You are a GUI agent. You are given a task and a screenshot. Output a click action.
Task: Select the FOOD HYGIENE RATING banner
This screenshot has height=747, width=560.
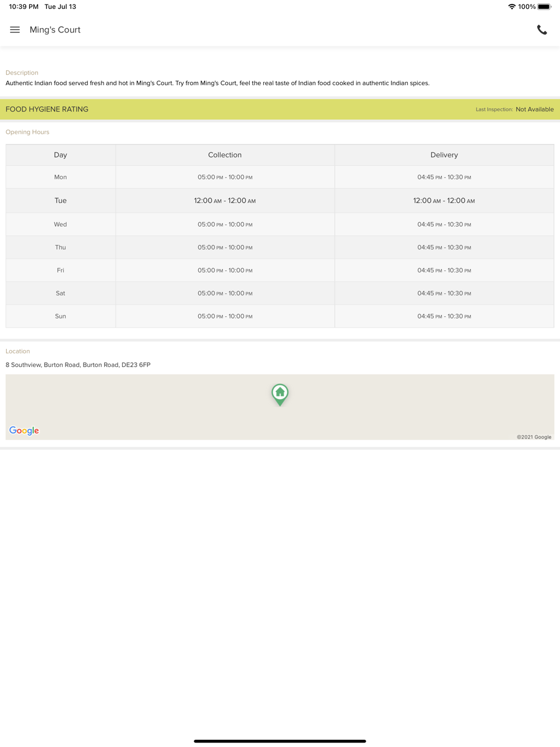tap(280, 109)
